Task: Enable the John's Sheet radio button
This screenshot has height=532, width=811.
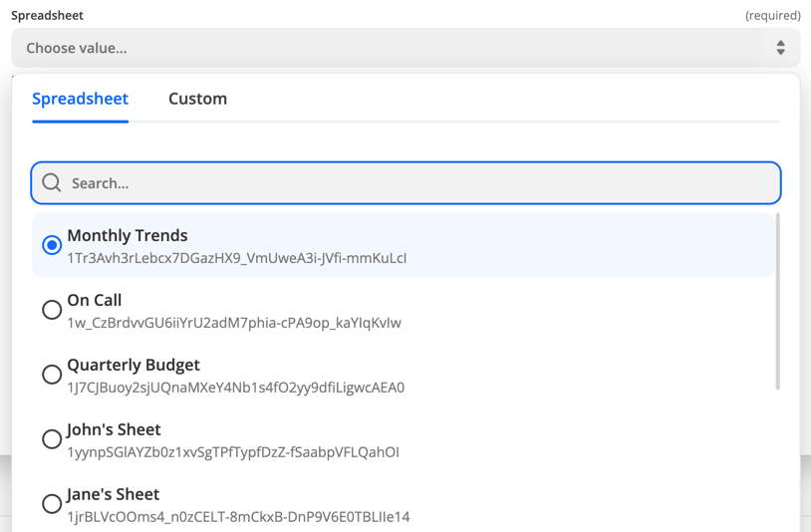Action: click(52, 439)
